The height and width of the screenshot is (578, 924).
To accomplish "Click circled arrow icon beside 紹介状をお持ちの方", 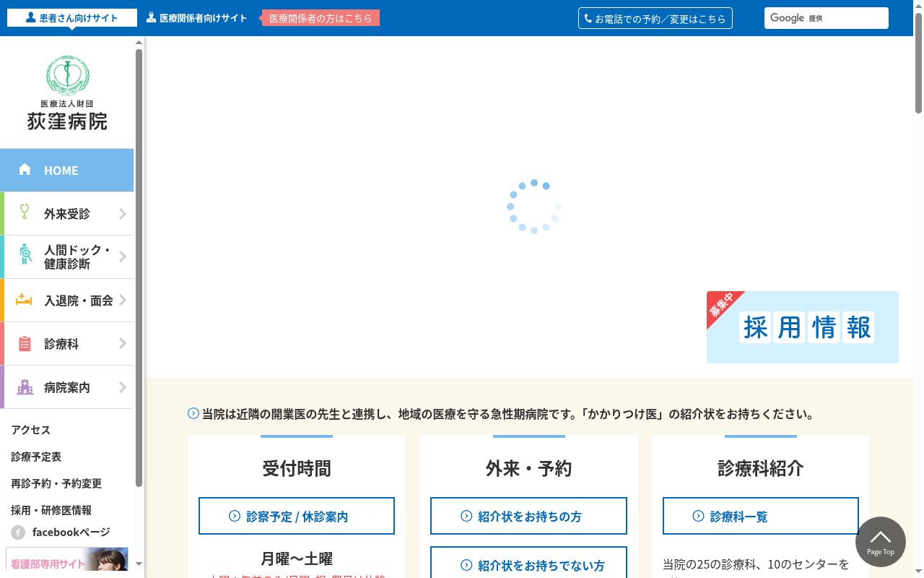I will click(466, 516).
